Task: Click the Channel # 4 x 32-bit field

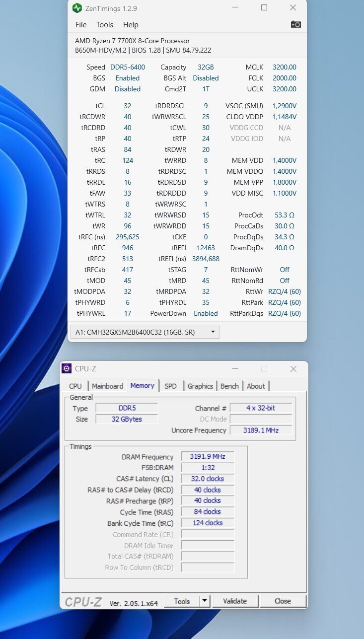Action: [x=261, y=408]
